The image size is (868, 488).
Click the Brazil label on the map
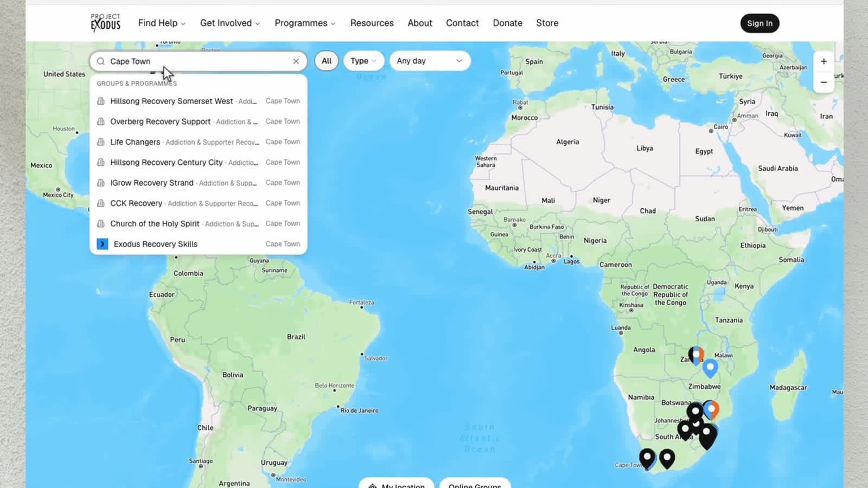[296, 337]
